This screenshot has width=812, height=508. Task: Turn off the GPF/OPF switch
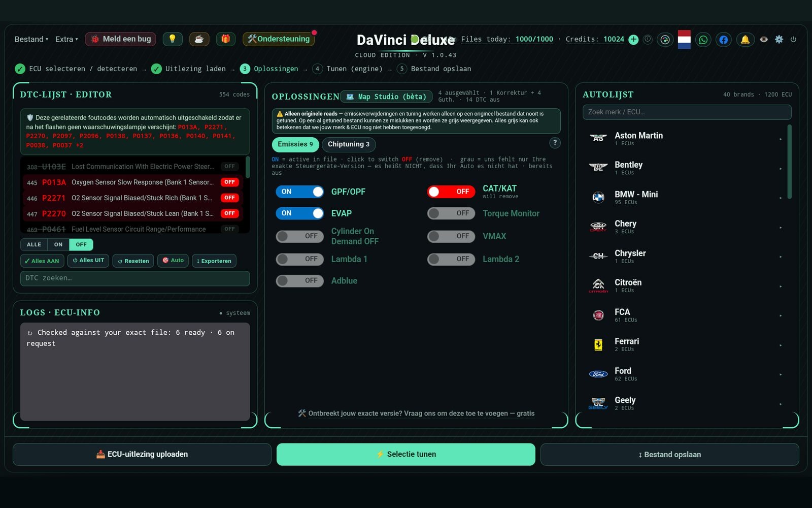tap(300, 192)
